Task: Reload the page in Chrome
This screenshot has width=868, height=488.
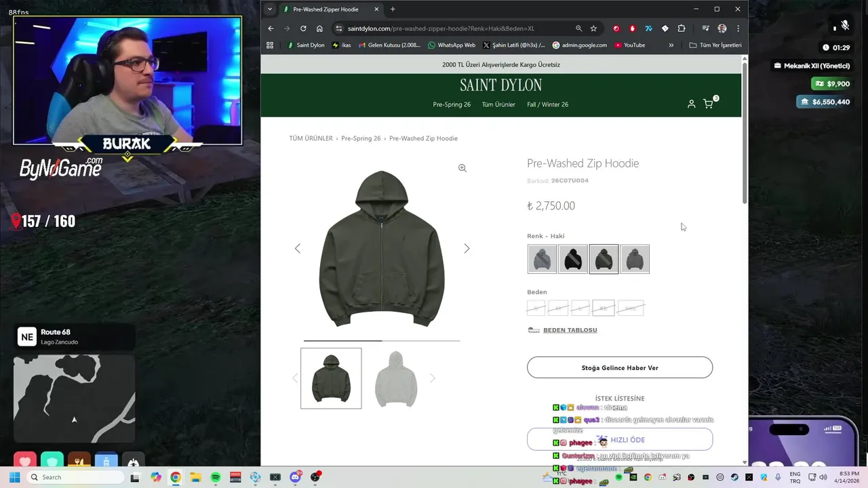Action: click(303, 28)
